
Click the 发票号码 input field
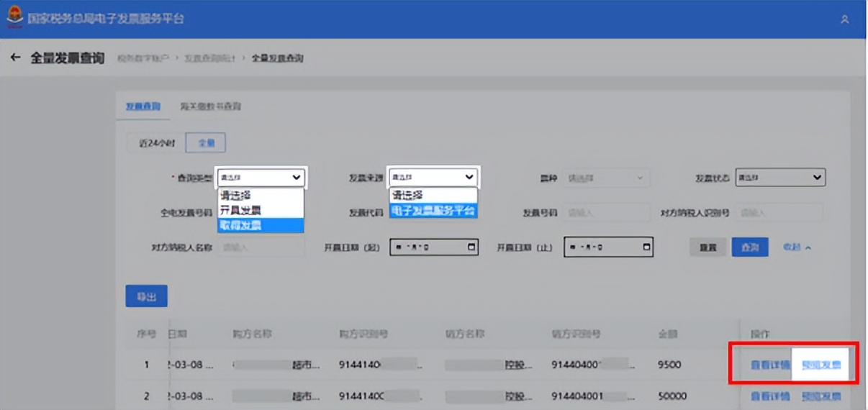(x=606, y=213)
